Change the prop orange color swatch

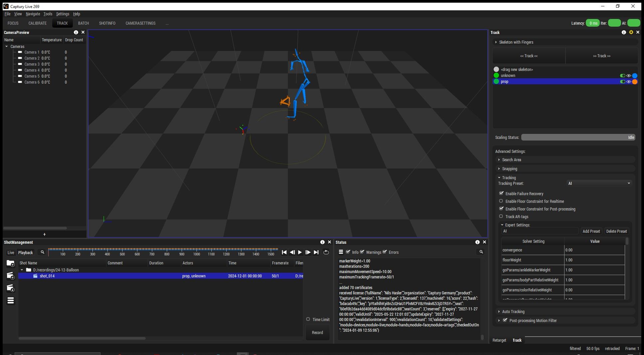point(635,82)
